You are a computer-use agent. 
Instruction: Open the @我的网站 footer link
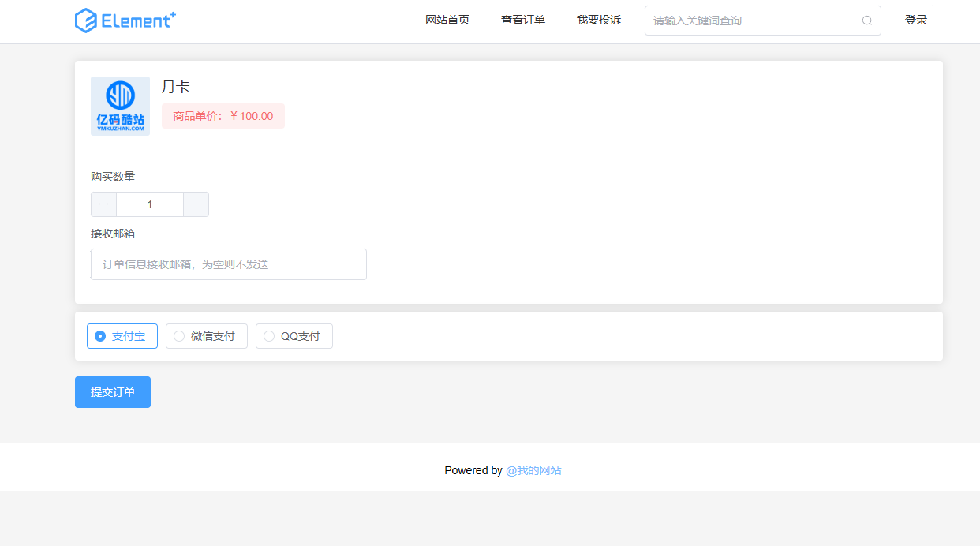[534, 470]
